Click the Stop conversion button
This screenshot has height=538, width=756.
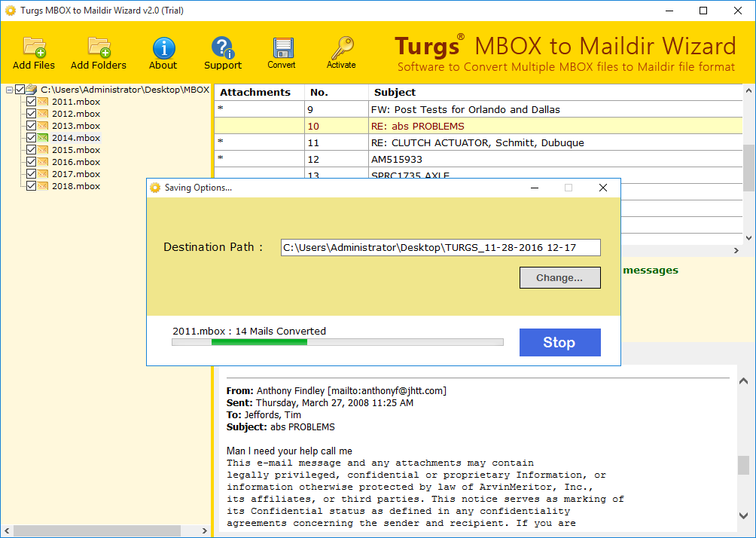pyautogui.click(x=559, y=342)
